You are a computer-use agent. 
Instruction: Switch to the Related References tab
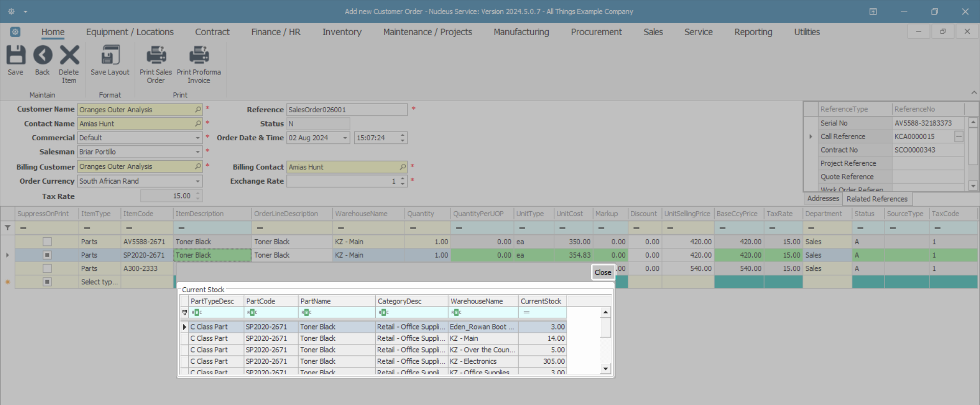tap(876, 199)
